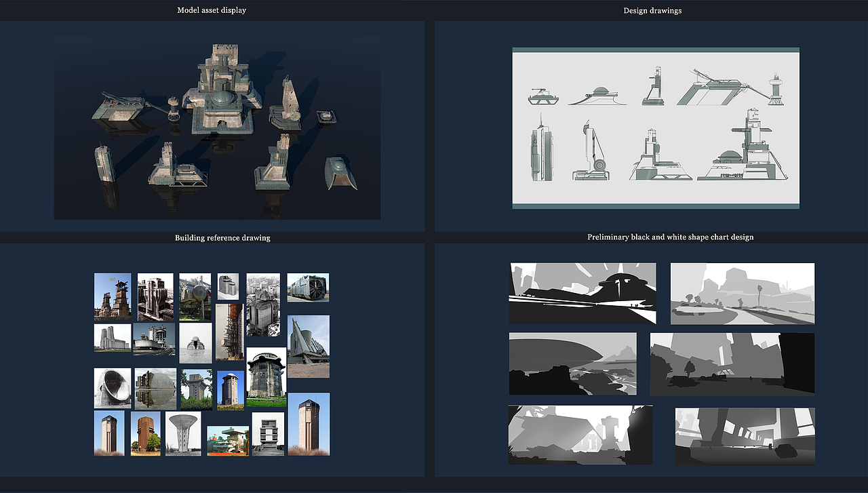Open the blast furnace towers reference photo
868x493 pixels.
pos(113,296)
